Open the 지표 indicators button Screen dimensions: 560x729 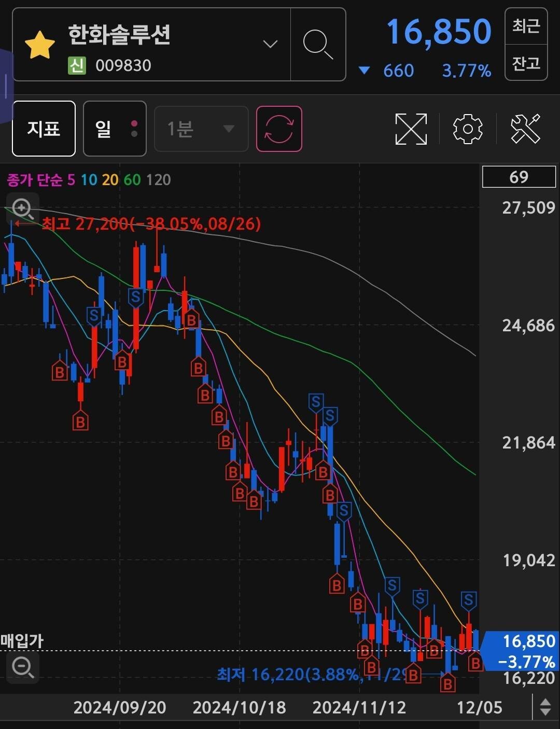[44, 129]
